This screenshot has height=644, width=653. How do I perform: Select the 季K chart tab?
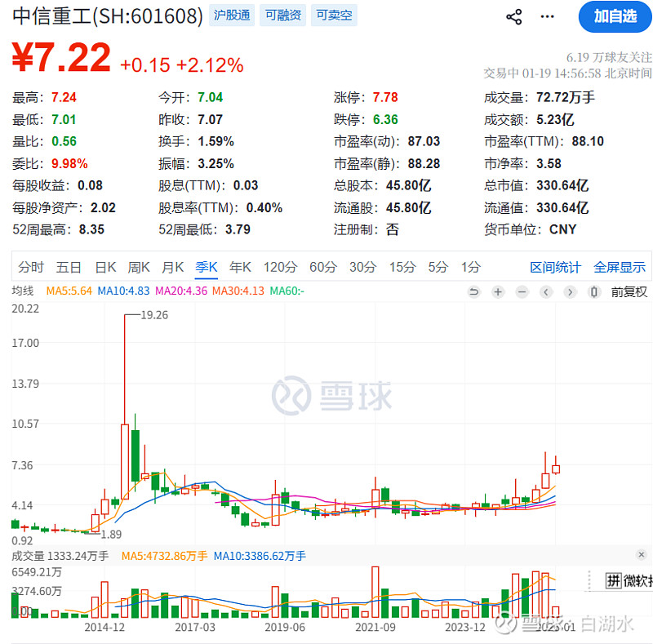(207, 267)
